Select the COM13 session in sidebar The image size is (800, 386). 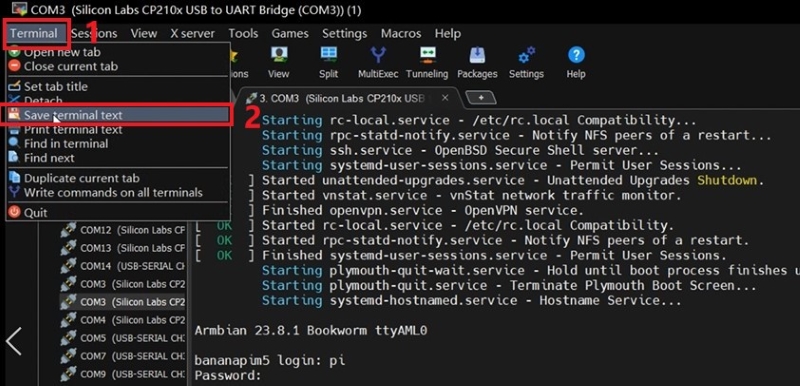click(122, 248)
